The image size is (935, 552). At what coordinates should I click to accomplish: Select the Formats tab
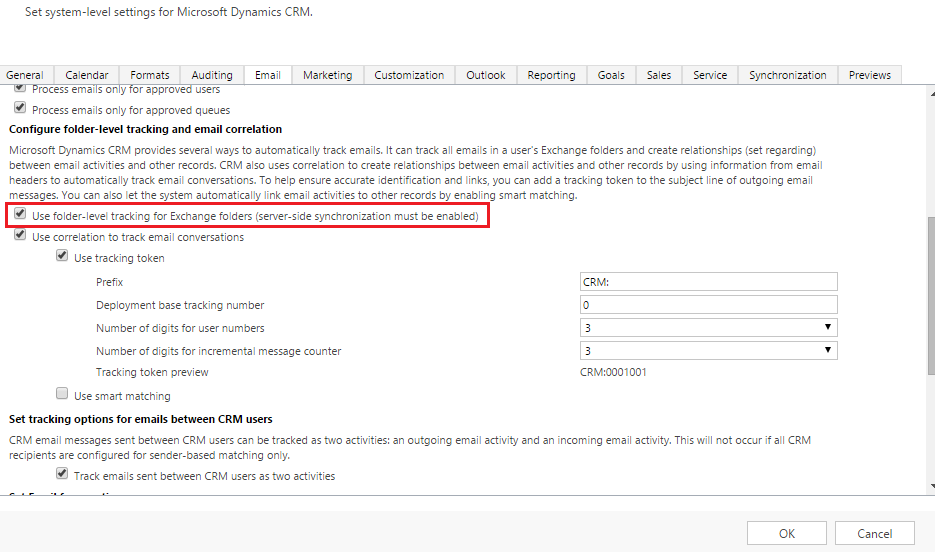click(x=150, y=75)
